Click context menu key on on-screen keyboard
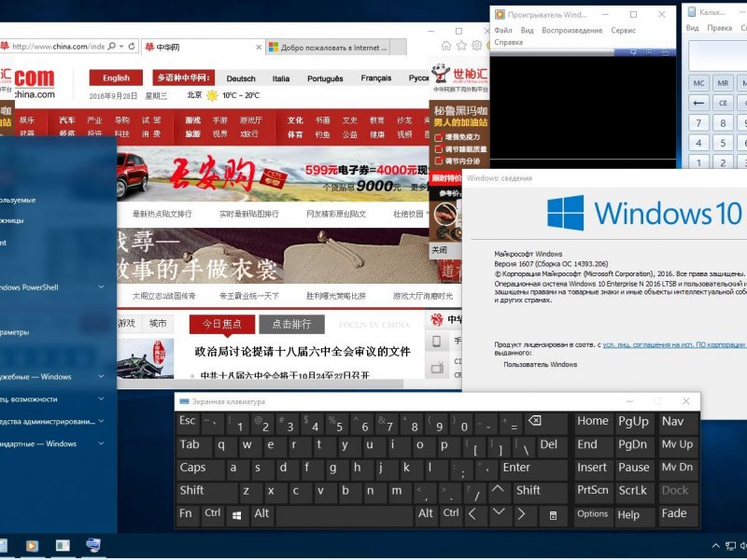Screen dimensions: 747x560 pos(553,515)
